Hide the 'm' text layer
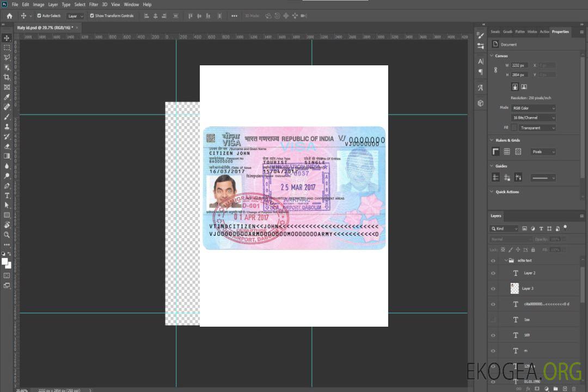 tap(493, 351)
